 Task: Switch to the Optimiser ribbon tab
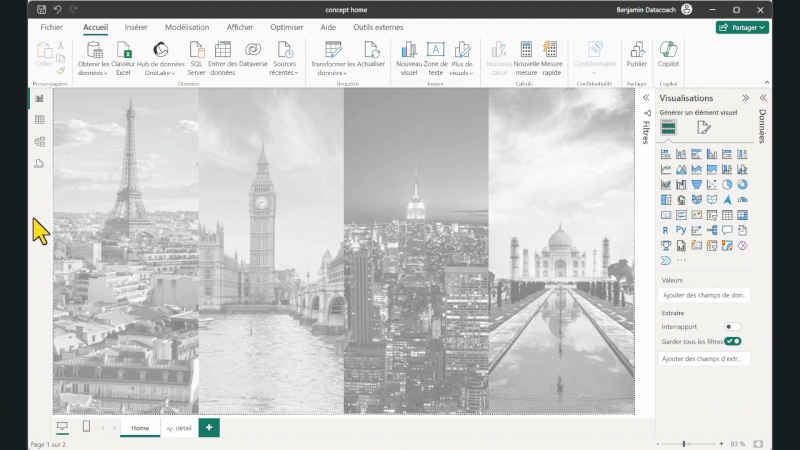(286, 27)
